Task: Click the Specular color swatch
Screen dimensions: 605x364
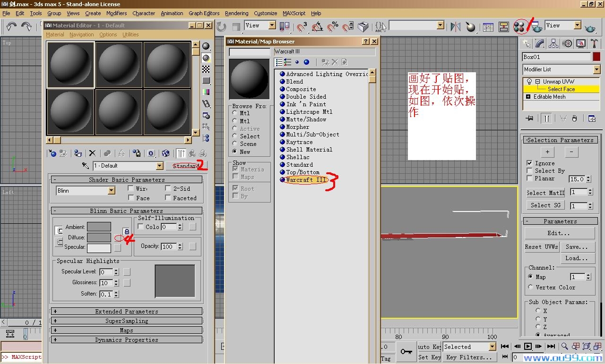Action: [99, 248]
